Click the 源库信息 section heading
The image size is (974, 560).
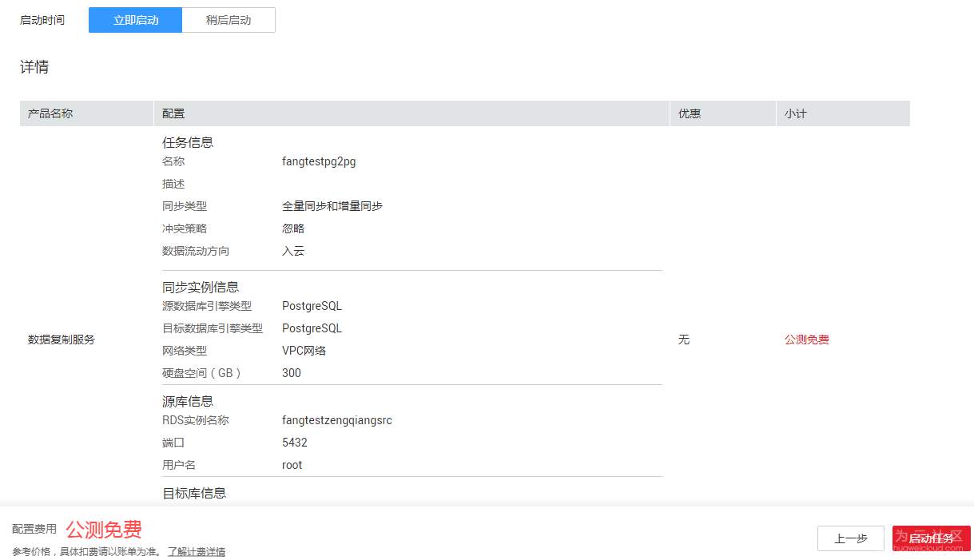pyautogui.click(x=188, y=401)
